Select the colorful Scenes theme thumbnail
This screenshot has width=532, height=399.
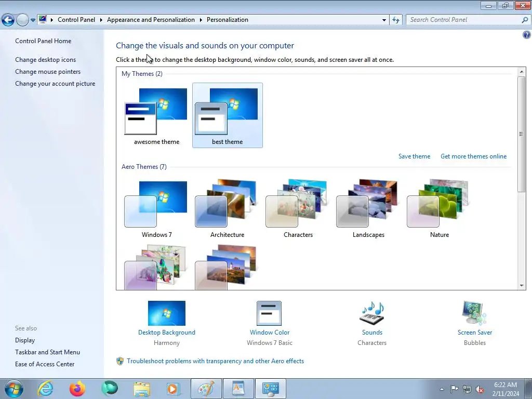(x=155, y=267)
